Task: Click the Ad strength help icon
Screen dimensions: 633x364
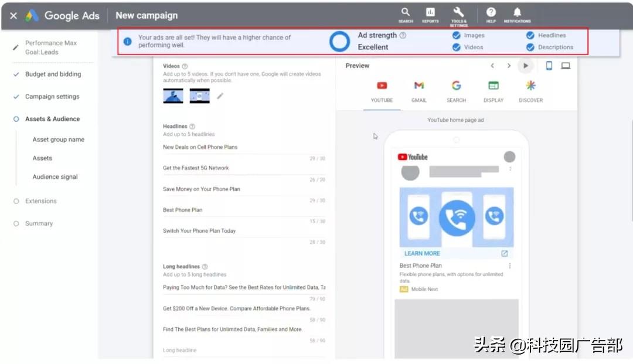Action: click(403, 36)
